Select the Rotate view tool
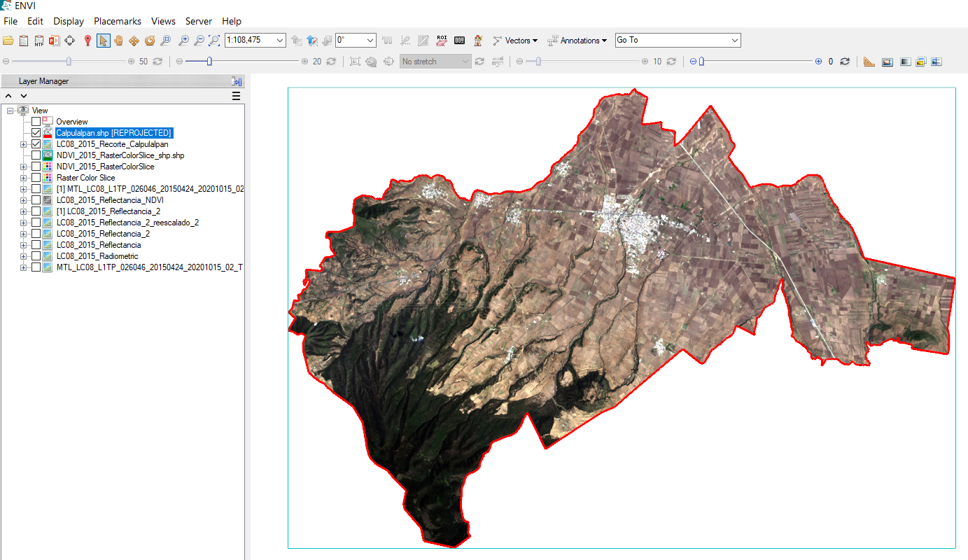The width and height of the screenshot is (968, 560). (x=149, y=41)
